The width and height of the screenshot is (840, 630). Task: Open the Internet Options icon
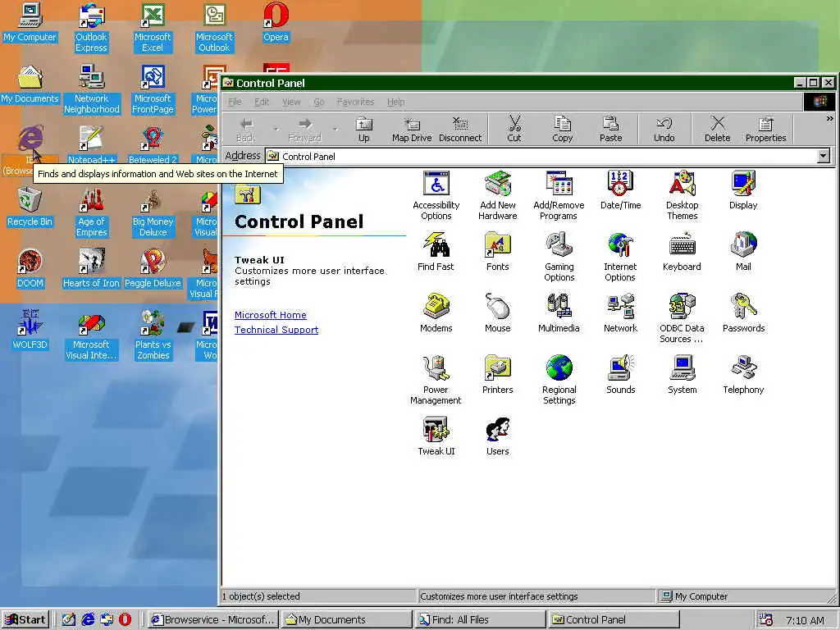click(x=620, y=257)
